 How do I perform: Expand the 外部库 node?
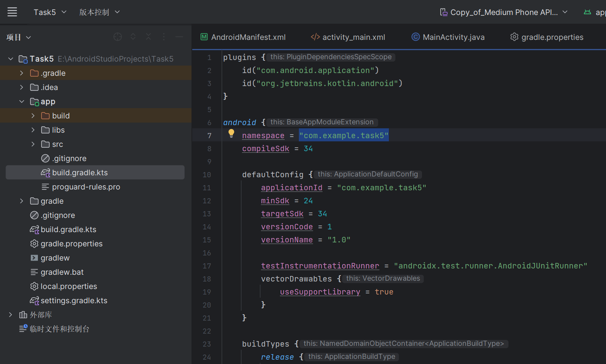(x=11, y=315)
